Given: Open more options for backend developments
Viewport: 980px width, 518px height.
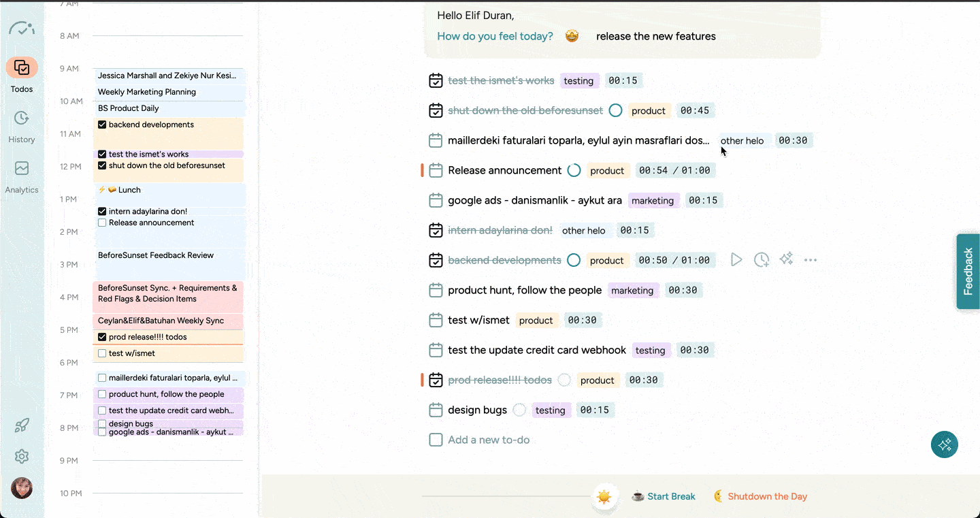Looking at the screenshot, I should coord(811,260).
